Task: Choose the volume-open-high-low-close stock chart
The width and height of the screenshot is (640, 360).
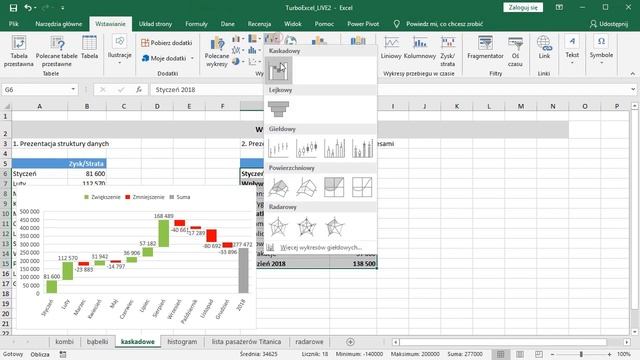Action: (x=362, y=148)
